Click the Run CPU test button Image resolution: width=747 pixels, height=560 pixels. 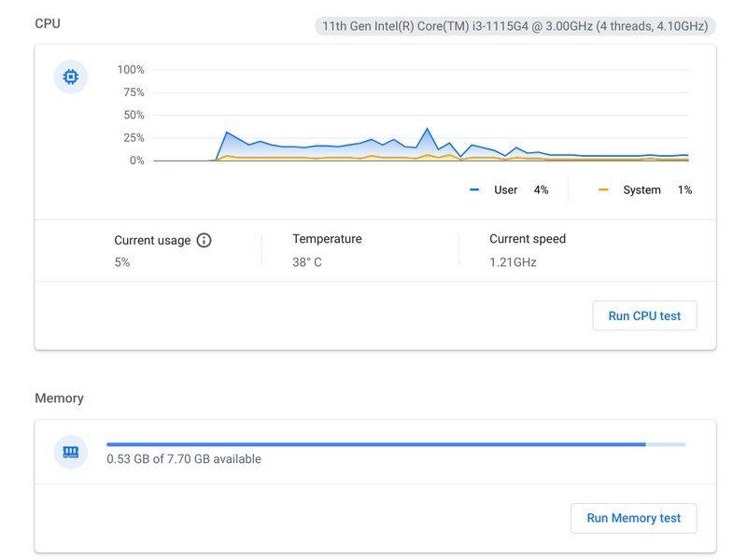(643, 315)
